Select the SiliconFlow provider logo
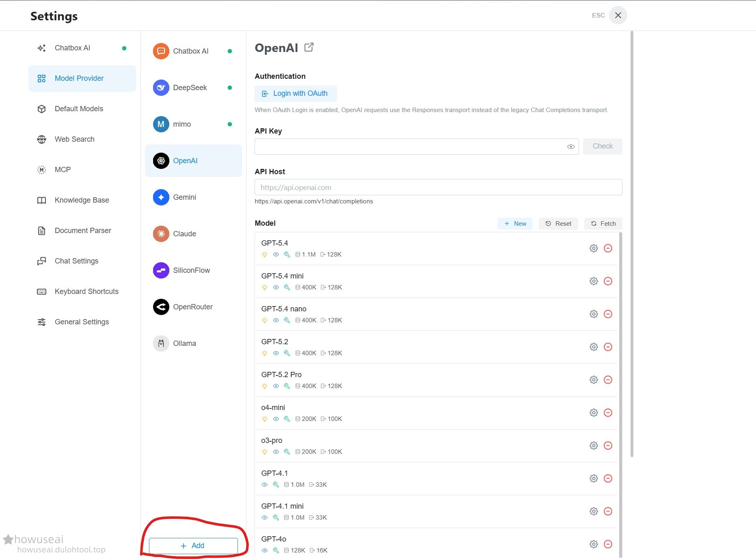The width and height of the screenshot is (756, 559). coord(161,270)
